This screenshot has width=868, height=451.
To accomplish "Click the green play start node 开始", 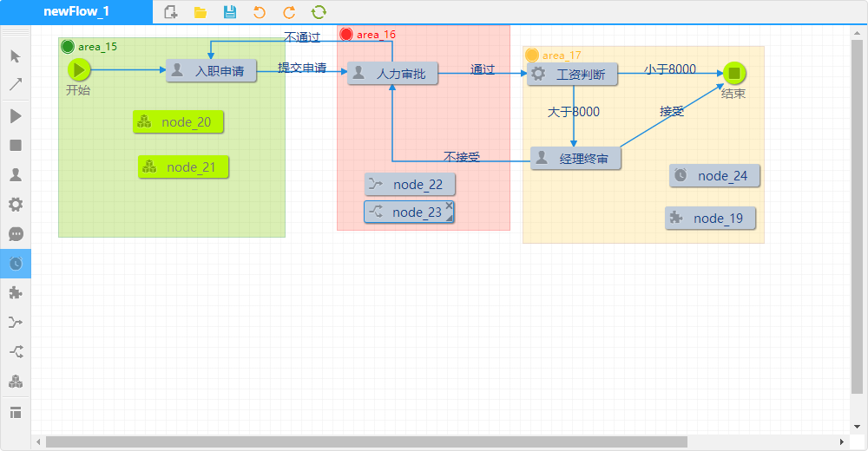I will coord(79,70).
